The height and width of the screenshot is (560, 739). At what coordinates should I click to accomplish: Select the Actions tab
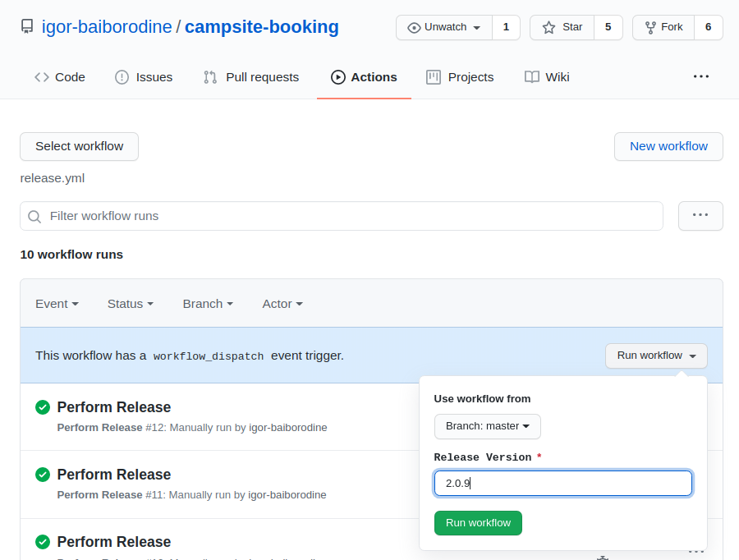point(364,77)
